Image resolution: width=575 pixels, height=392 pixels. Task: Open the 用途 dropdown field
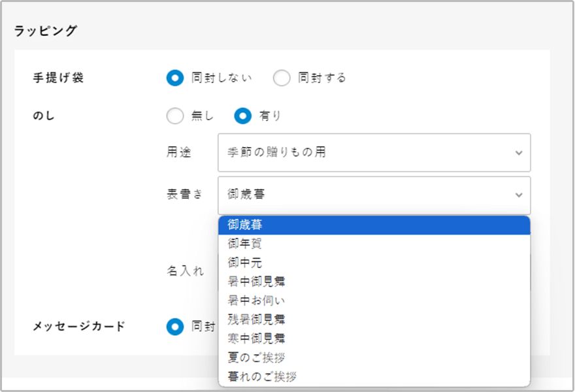[x=366, y=153]
